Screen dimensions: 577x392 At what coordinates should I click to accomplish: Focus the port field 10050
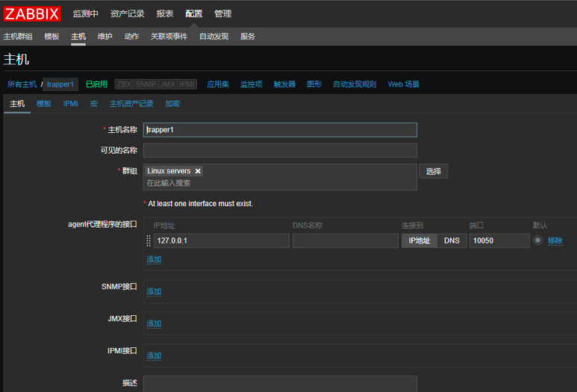coord(499,240)
